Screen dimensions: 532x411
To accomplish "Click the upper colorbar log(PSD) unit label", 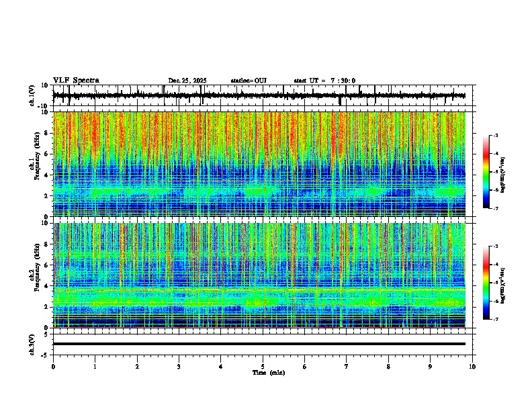I will point(503,175).
